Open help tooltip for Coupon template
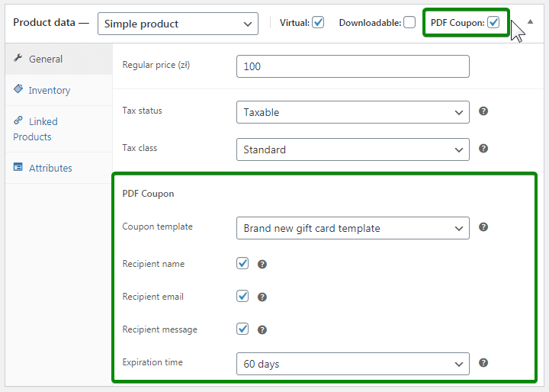The image size is (549, 392). coord(483,227)
